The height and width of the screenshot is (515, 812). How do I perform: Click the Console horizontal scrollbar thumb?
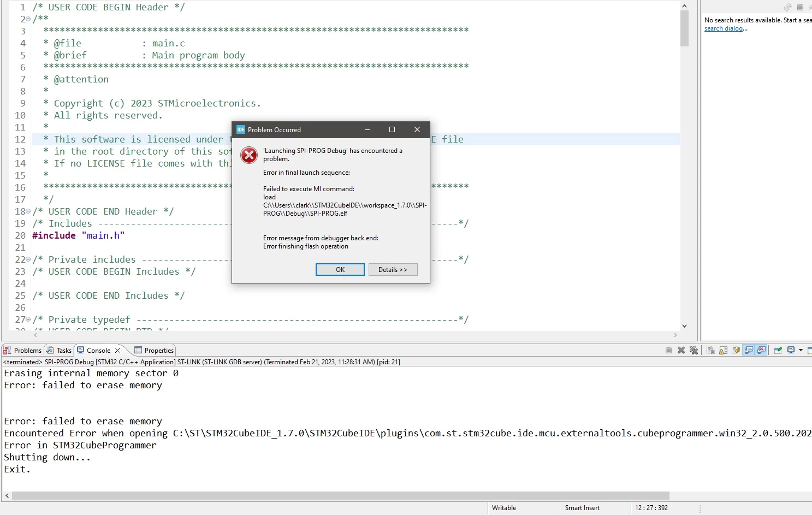(x=341, y=495)
